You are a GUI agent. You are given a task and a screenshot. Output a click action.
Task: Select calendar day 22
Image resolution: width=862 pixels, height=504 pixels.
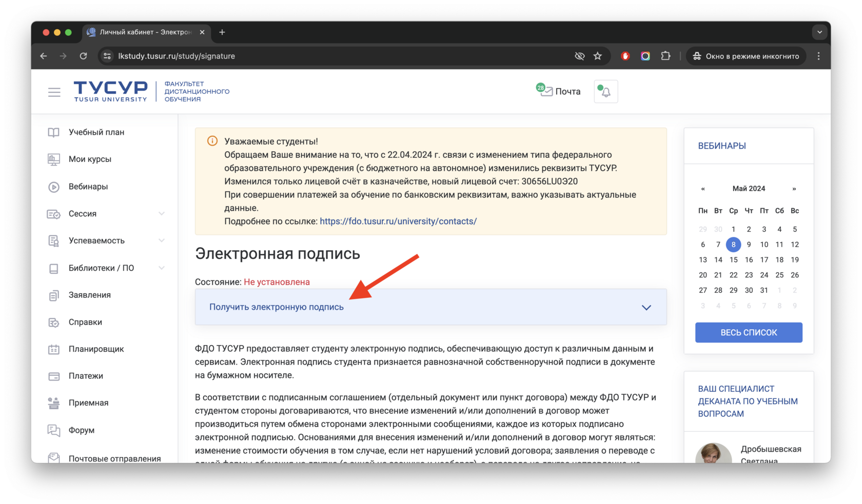pyautogui.click(x=733, y=275)
